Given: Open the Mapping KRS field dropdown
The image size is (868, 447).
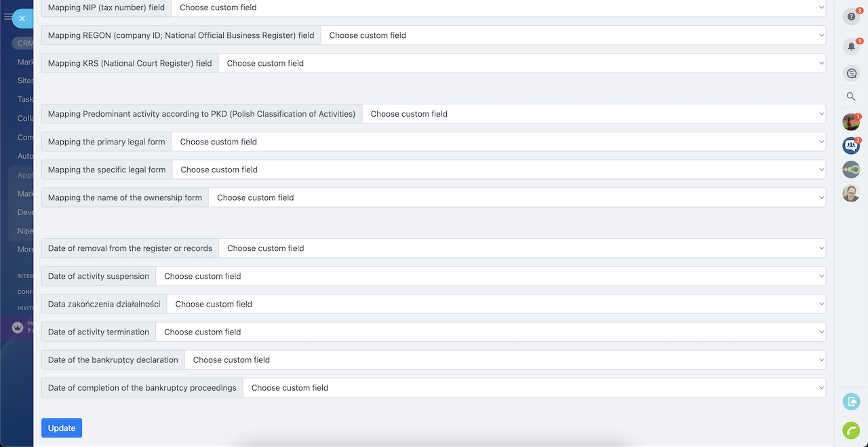Looking at the screenshot, I should [521, 63].
